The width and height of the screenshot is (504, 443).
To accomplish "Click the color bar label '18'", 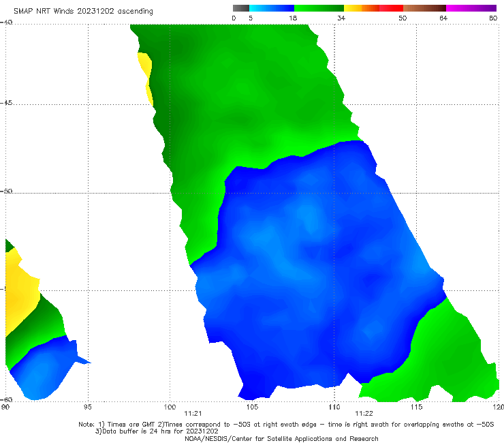I will click(x=293, y=18).
